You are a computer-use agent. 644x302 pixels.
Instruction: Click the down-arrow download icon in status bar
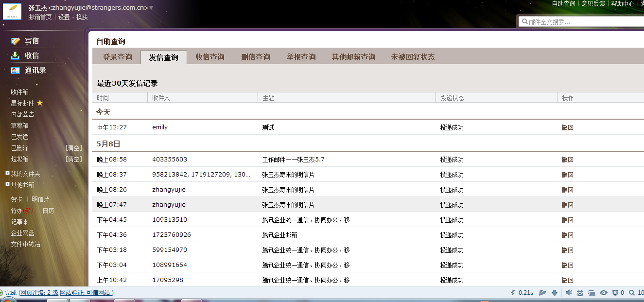(x=555, y=293)
